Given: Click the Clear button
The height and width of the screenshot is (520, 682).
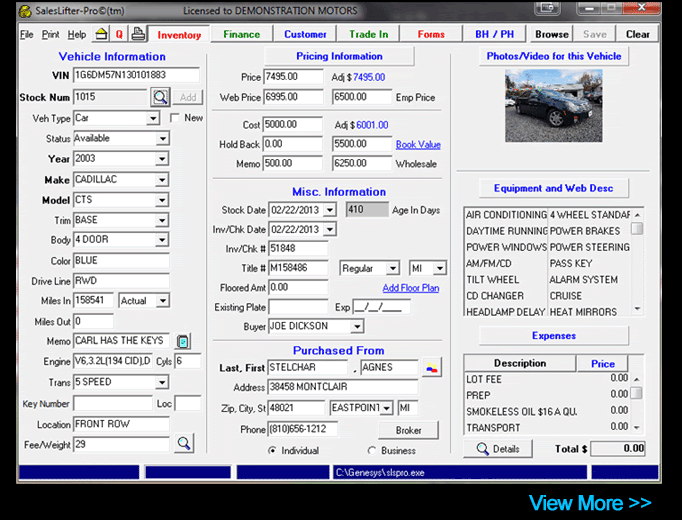Looking at the screenshot, I should (x=637, y=34).
